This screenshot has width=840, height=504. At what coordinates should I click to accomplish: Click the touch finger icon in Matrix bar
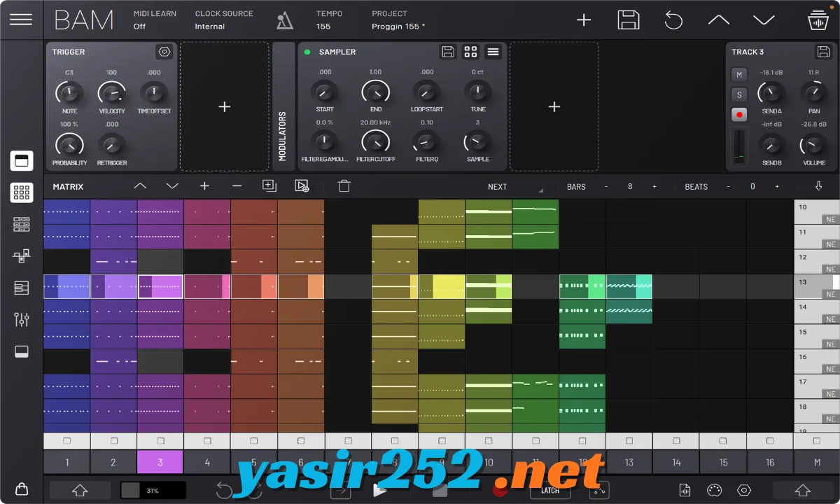pyautogui.click(x=818, y=186)
